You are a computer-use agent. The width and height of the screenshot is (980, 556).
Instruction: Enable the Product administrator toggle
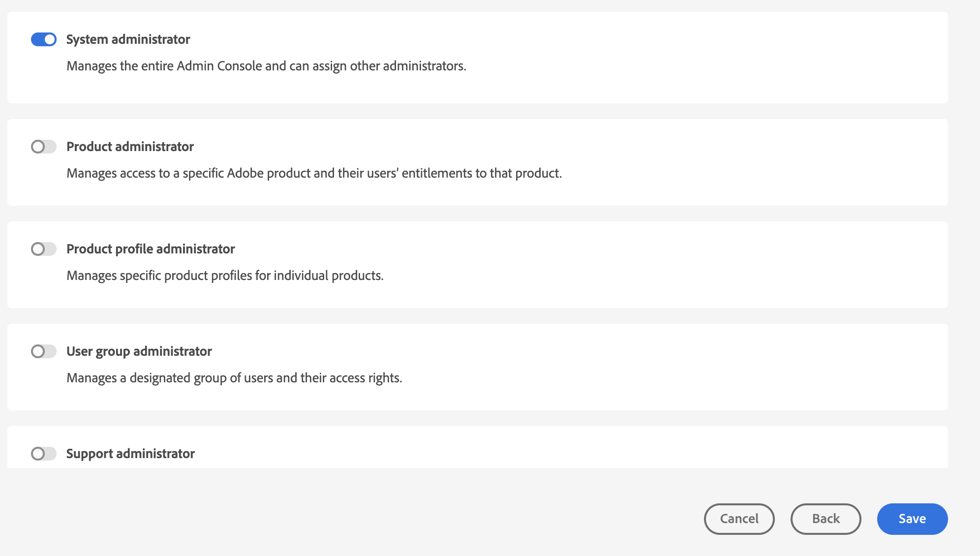pos(44,147)
